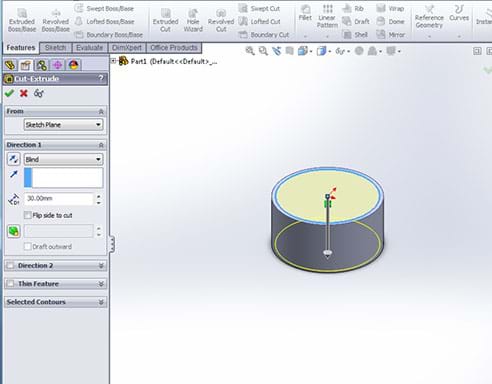Switch to the DimXpert tab
The width and height of the screenshot is (492, 384).
127,48
